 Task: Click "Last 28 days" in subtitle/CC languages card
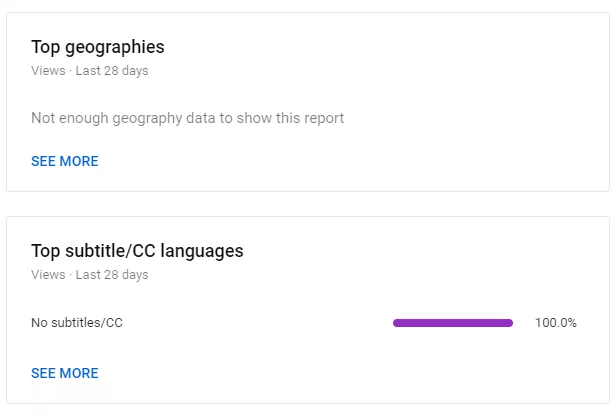pos(112,275)
